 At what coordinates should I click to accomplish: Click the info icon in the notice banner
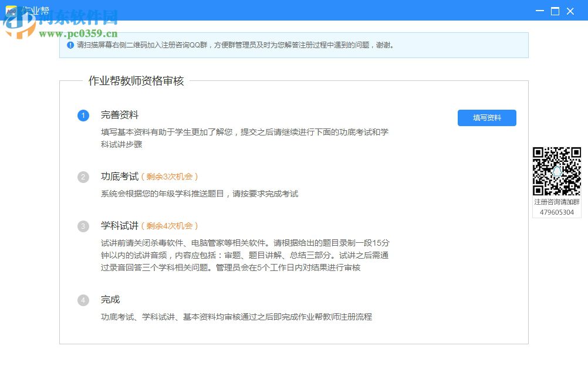point(69,45)
